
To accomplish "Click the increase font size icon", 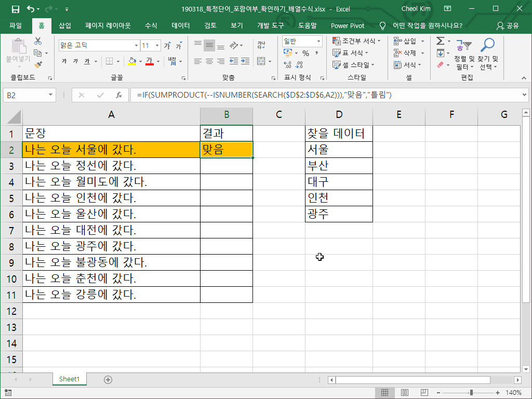I will 167,46.
